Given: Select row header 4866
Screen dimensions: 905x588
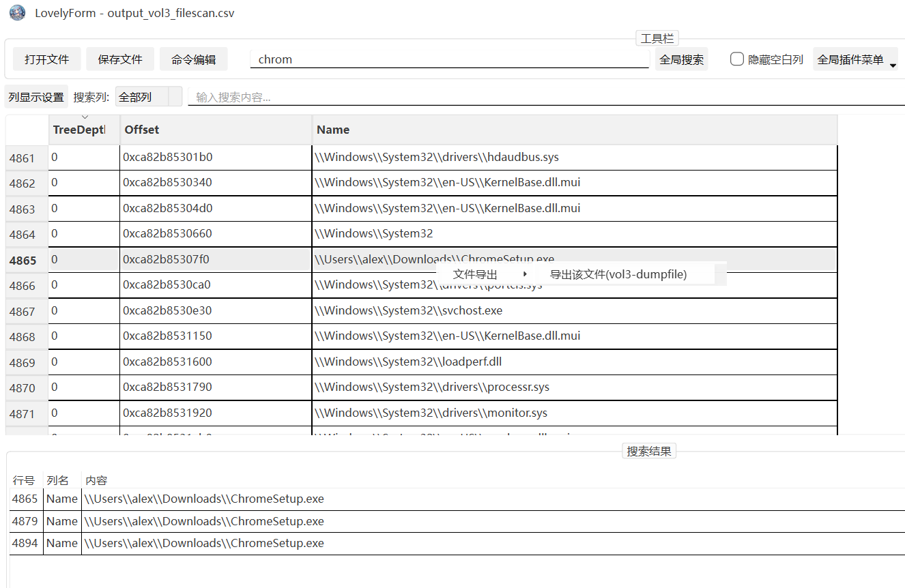Looking at the screenshot, I should pyautogui.click(x=27, y=286).
